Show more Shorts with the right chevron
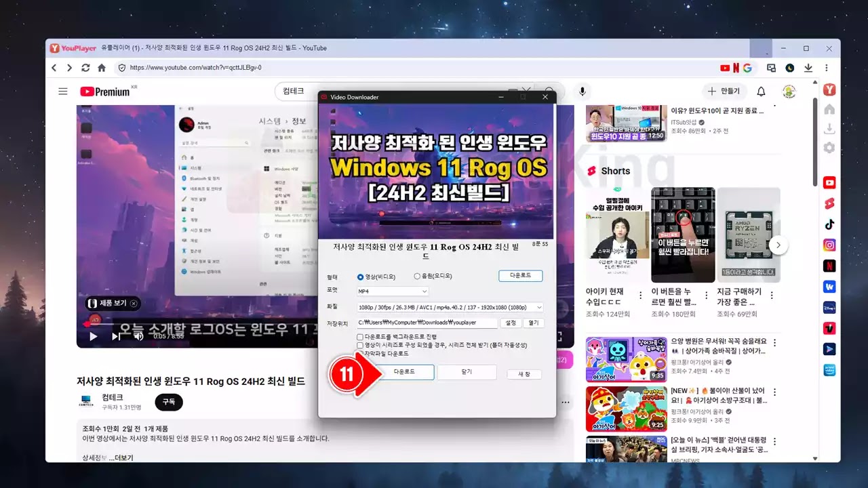Image resolution: width=868 pixels, height=488 pixels. pyautogui.click(x=779, y=245)
